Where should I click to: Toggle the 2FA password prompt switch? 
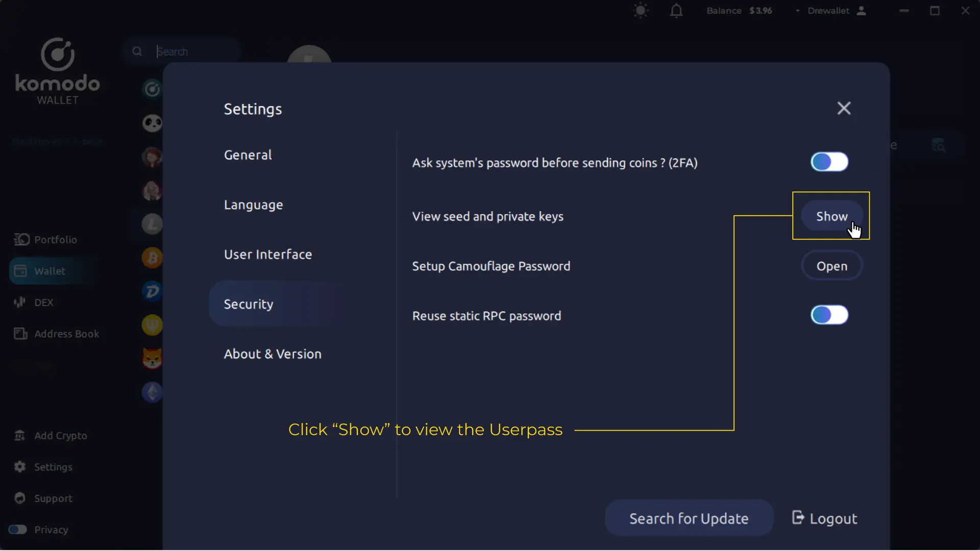point(829,162)
